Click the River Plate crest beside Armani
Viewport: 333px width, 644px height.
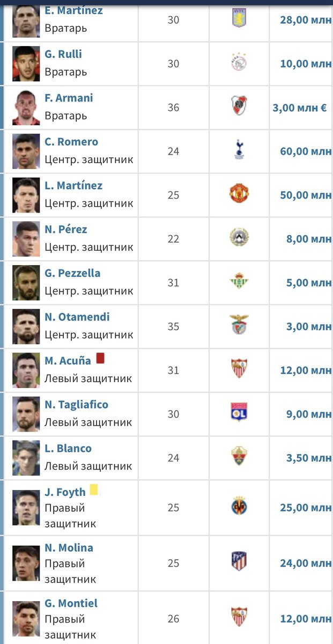point(239,106)
